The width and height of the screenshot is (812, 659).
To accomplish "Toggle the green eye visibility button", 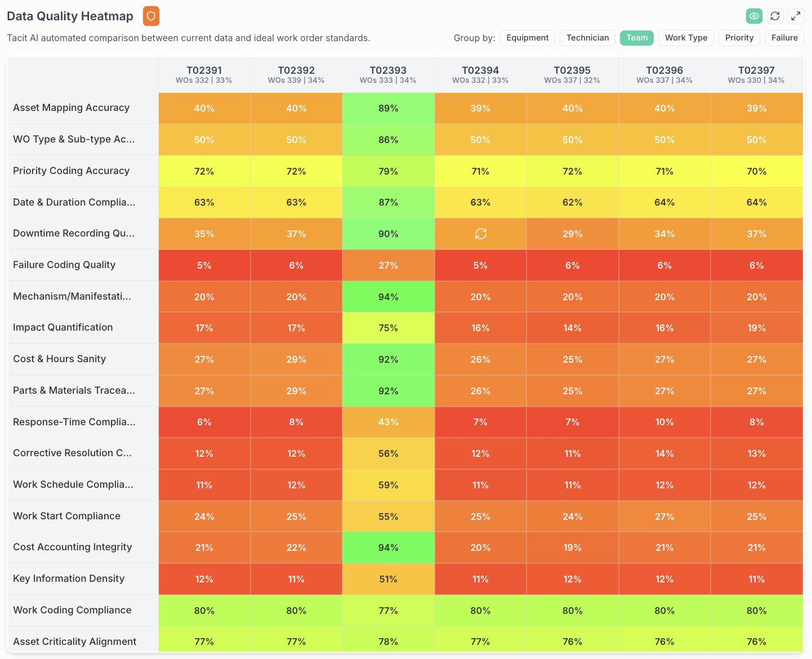I will (754, 16).
